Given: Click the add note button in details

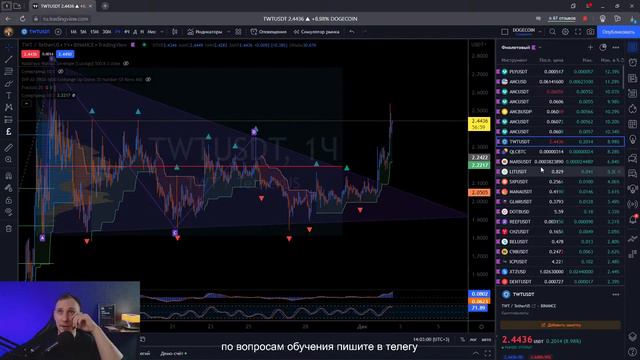Looking at the screenshot, I should [560, 325].
